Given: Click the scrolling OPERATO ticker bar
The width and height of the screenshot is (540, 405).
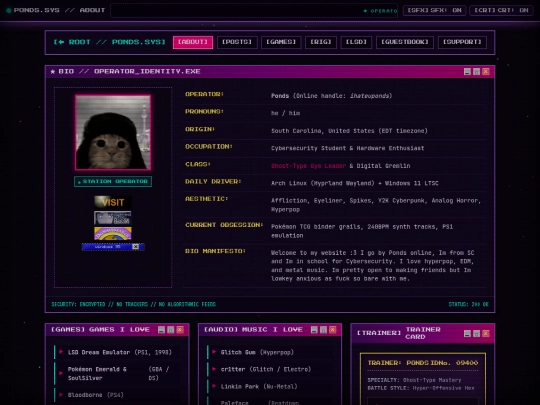Looking at the screenshot, I should [254, 11].
